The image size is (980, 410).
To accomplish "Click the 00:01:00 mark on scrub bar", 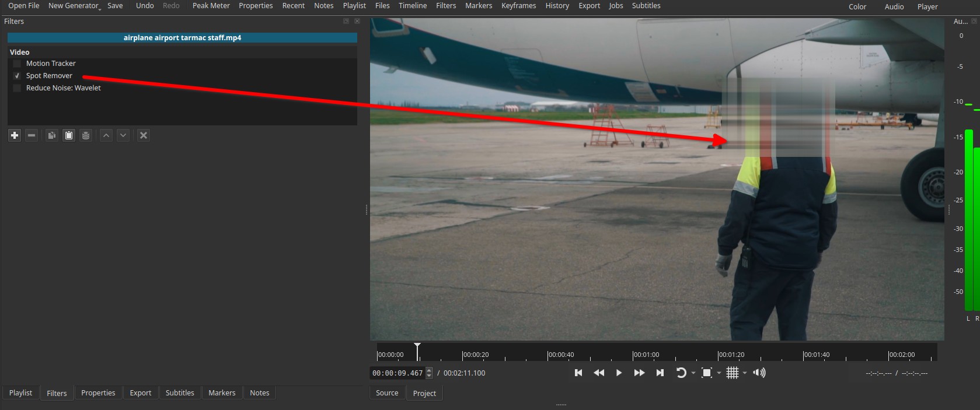I will (633, 354).
